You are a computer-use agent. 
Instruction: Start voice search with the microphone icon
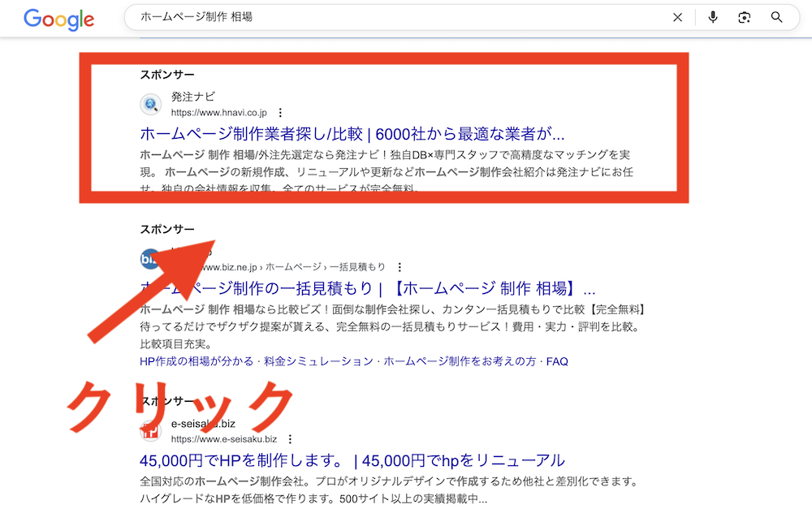[713, 17]
